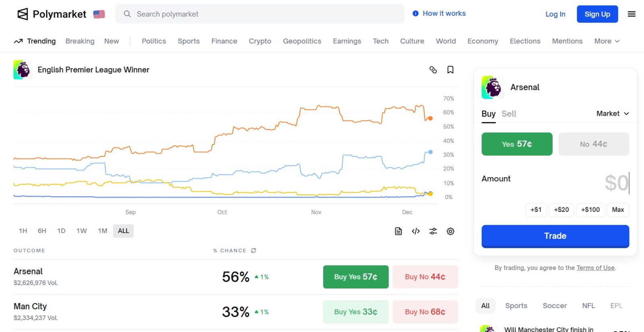The width and height of the screenshot is (644, 332).
Task: Select the No 44¢ outcome option
Action: (x=593, y=144)
